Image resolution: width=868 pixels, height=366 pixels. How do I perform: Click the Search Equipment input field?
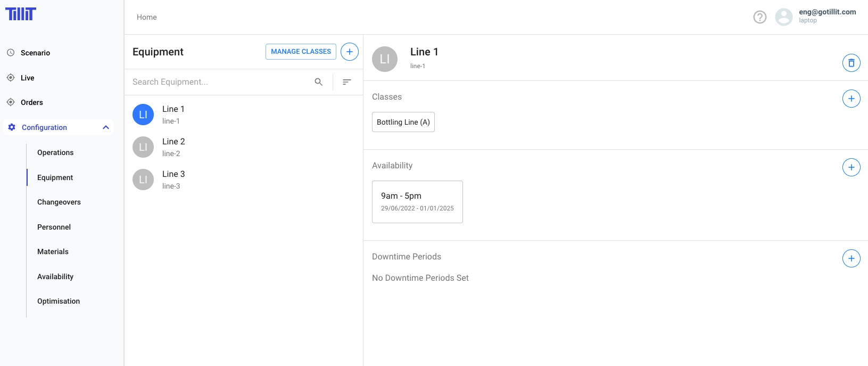click(x=218, y=82)
